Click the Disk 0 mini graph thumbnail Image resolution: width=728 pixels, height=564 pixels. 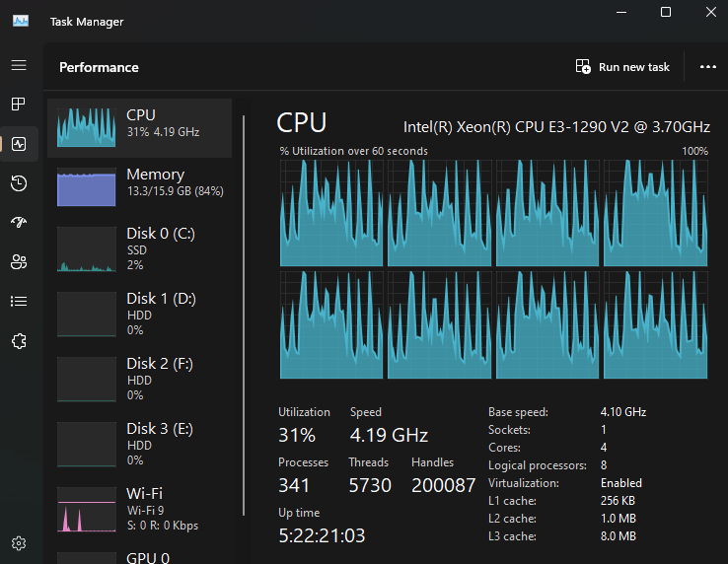click(87, 248)
